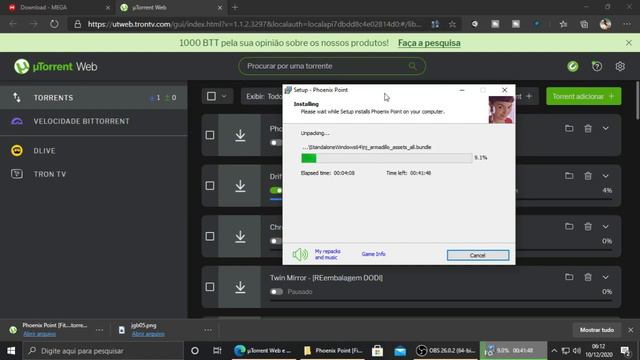The width and height of the screenshot is (640, 360).
Task: Open the dropdown next to select-all checkbox
Action: click(224, 96)
